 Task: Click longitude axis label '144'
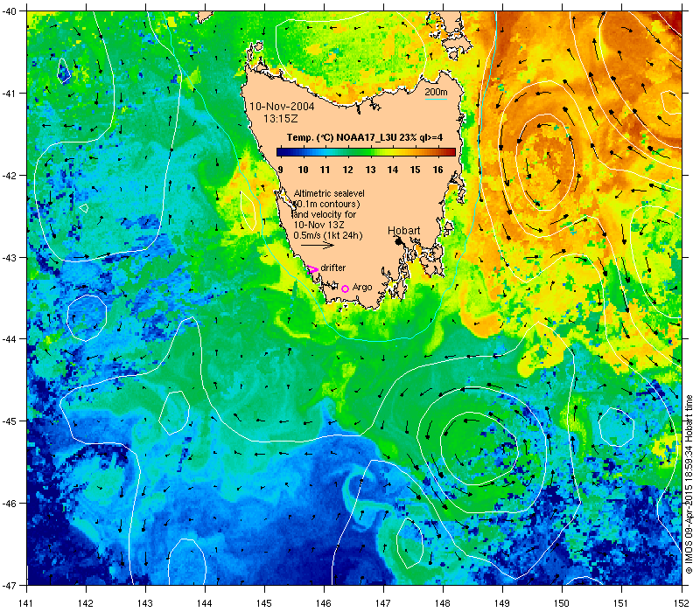tap(205, 603)
